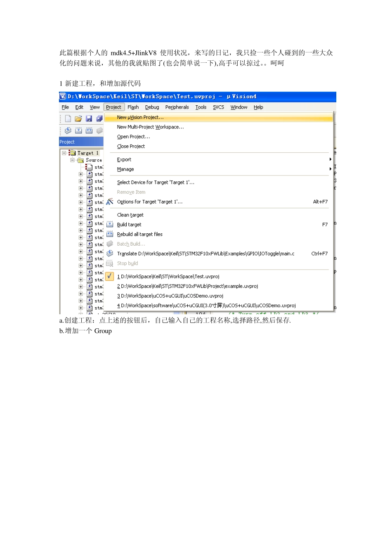This screenshot has height=555, width=392.
Task: Open the recent project example.uvproj
Action: click(x=219, y=286)
